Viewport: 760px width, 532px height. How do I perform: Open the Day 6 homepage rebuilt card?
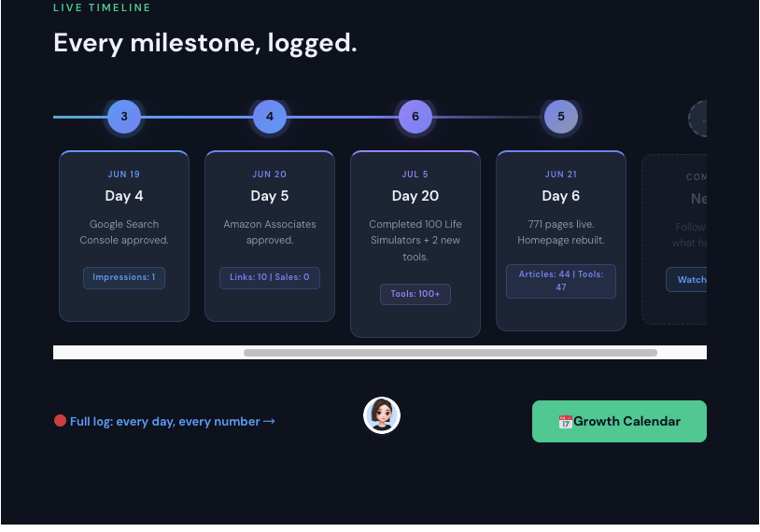pyautogui.click(x=561, y=241)
